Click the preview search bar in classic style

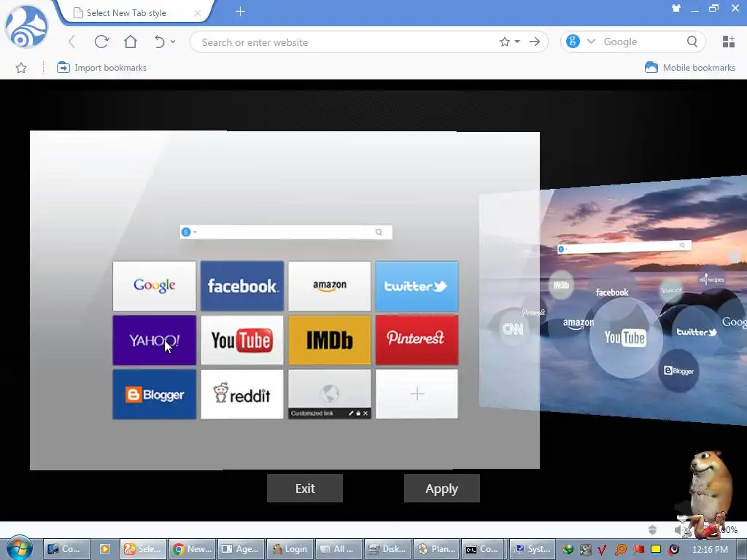coord(286,232)
